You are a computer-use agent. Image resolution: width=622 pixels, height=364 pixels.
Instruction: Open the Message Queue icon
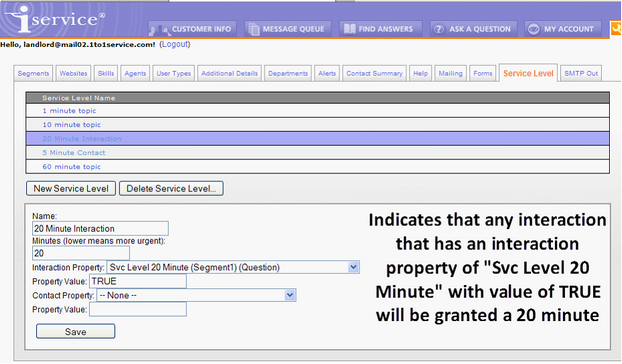(x=253, y=29)
